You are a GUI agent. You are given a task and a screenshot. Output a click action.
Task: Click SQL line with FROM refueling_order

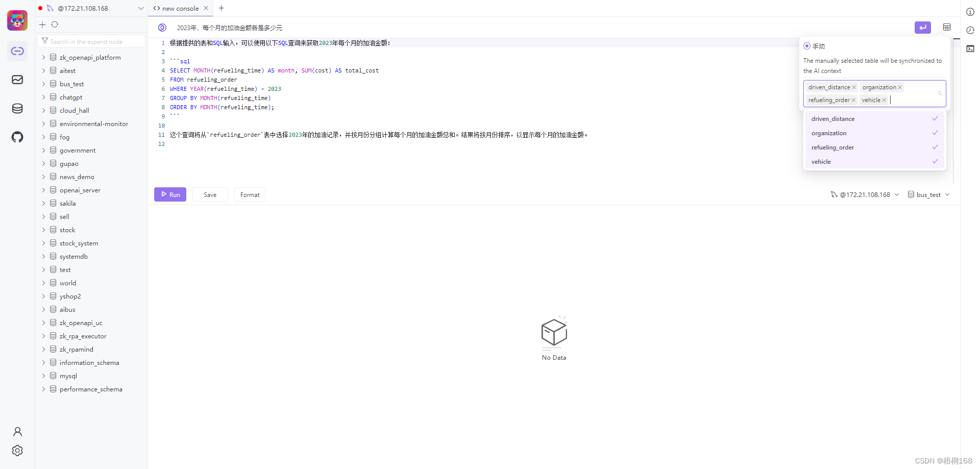tap(204, 80)
